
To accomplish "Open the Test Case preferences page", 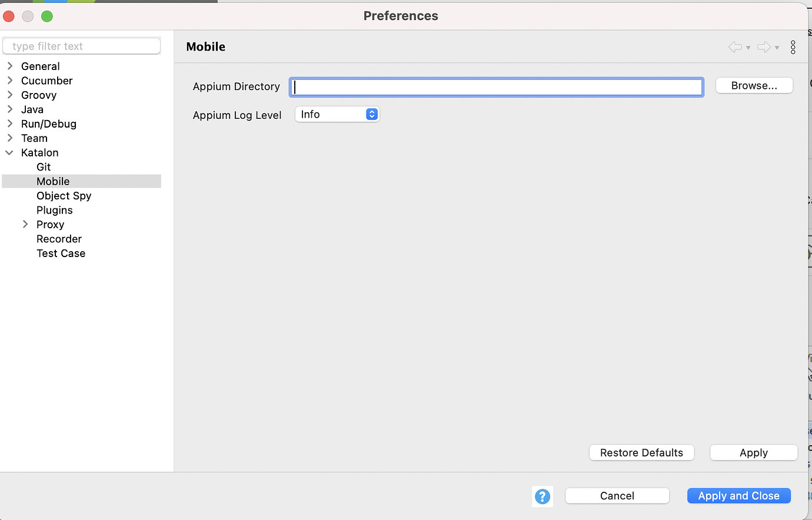I will (61, 254).
